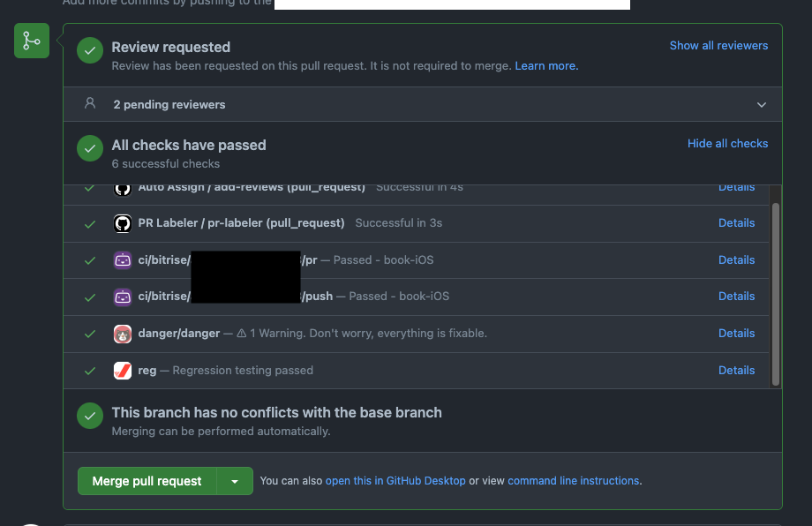Image resolution: width=812 pixels, height=526 pixels.
Task: Click the Merge pull request button
Action: click(147, 481)
